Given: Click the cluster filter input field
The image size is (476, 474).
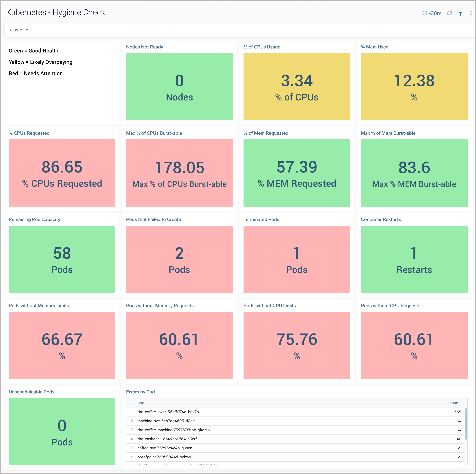Looking at the screenshot, I should (50, 30).
